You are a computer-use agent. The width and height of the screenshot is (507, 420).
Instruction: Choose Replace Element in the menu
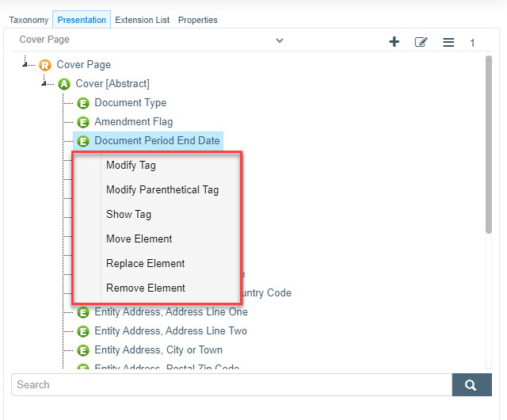pos(146,263)
